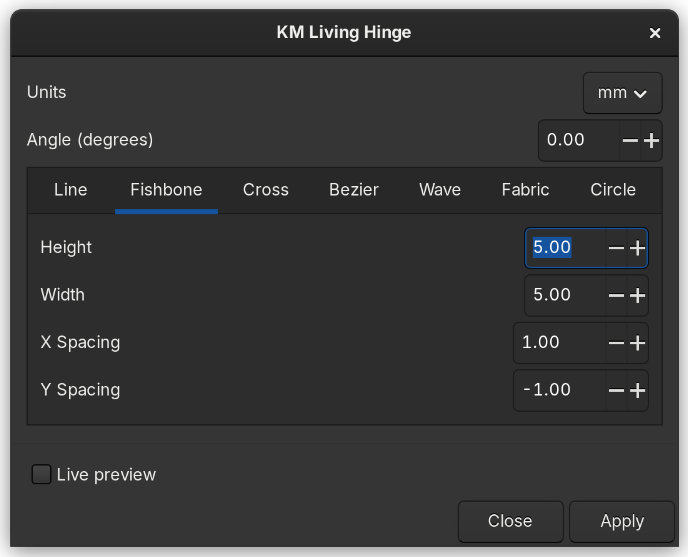Click the Close button
This screenshot has height=557, width=688.
[510, 521]
